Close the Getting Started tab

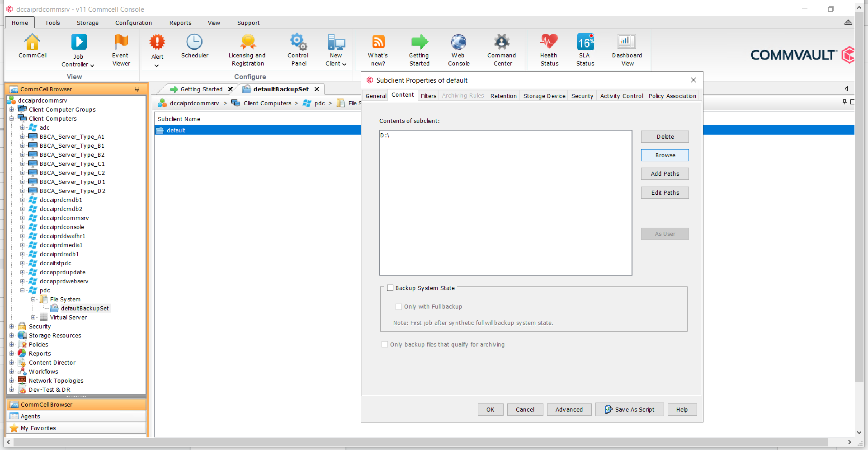pyautogui.click(x=230, y=89)
